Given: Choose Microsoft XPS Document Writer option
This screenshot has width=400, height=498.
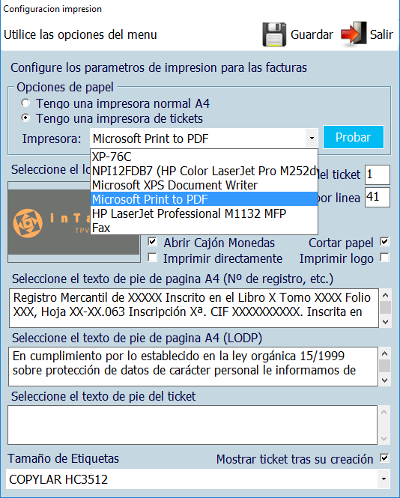Looking at the screenshot, I should 204,185.
